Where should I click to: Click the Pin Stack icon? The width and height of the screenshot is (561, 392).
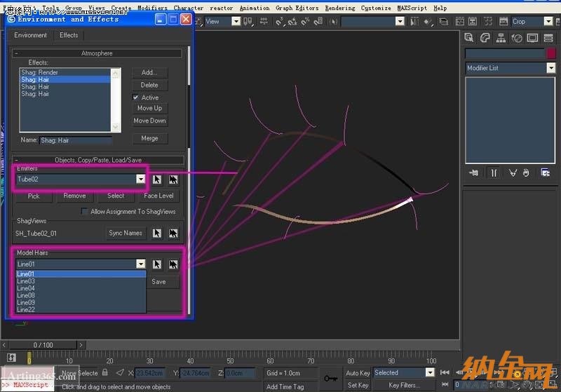[473, 173]
